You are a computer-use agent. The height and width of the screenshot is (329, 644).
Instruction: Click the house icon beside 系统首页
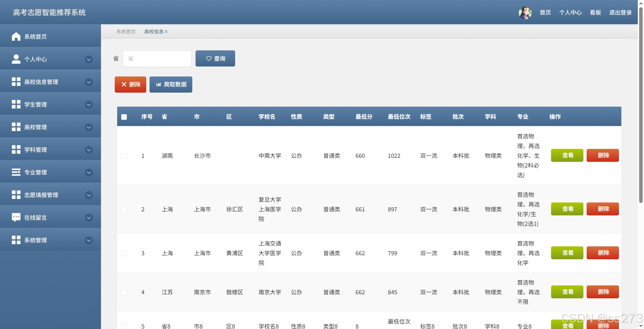(x=16, y=36)
